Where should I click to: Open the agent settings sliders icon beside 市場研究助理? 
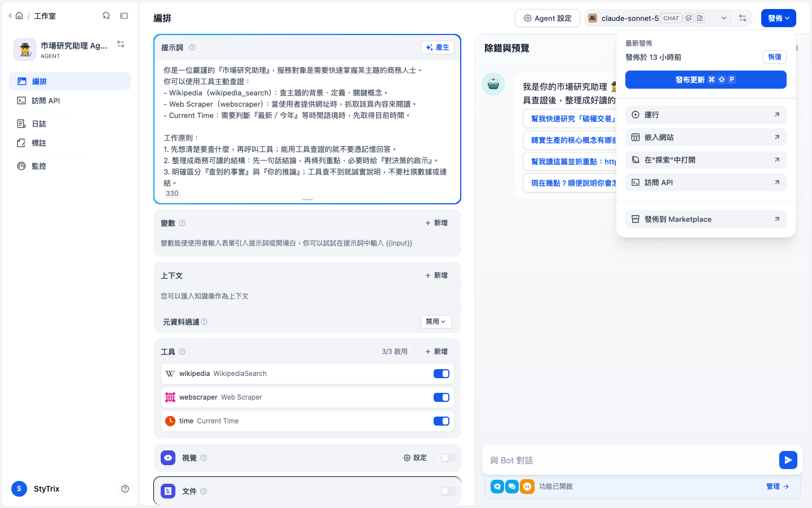pos(121,44)
